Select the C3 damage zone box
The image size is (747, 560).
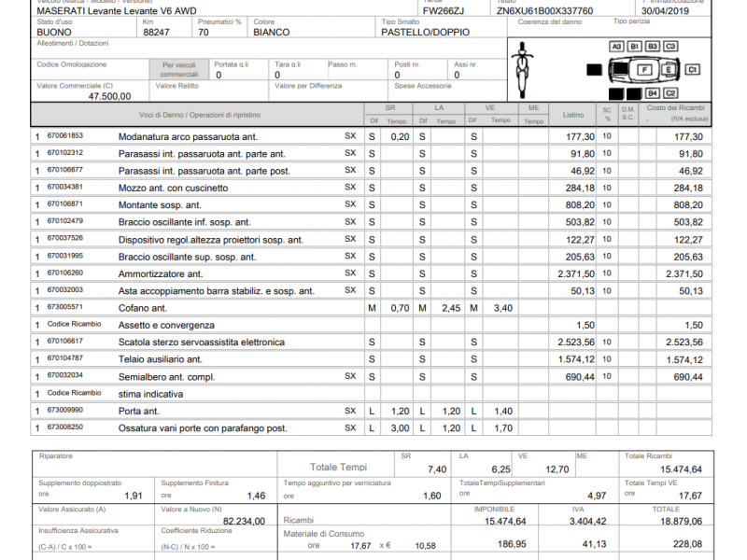[x=670, y=46]
